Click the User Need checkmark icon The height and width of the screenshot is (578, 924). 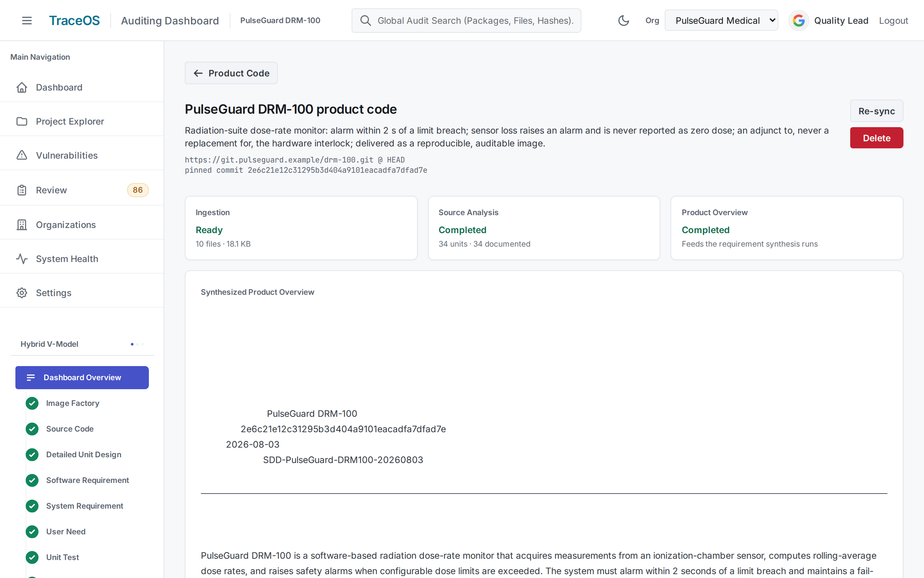click(x=32, y=532)
